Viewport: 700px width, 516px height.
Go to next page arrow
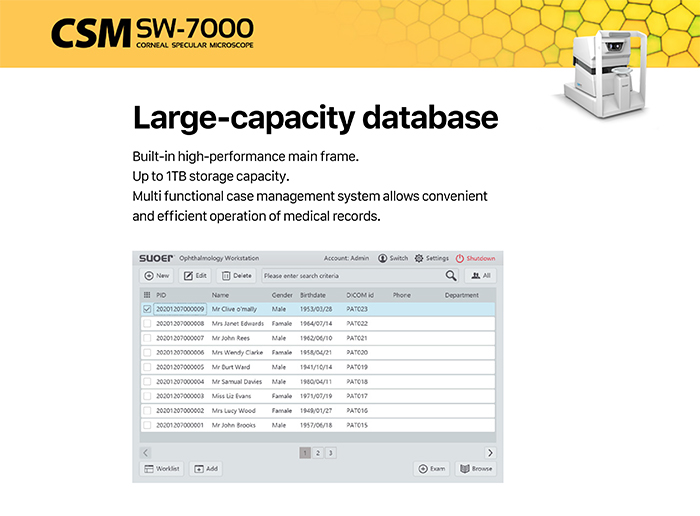490,453
